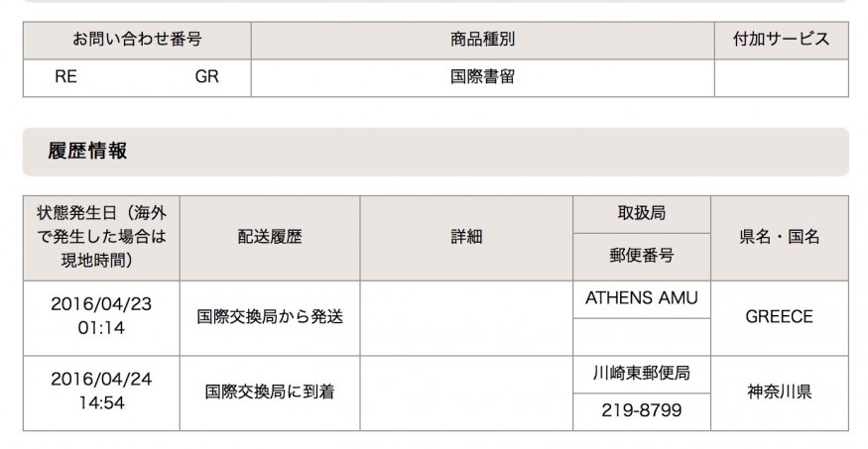
Task: Click the 商品種別 column header
Action: pyautogui.click(x=482, y=41)
